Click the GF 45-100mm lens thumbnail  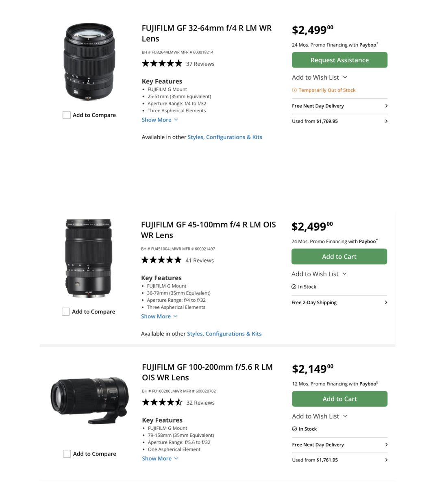(x=89, y=258)
